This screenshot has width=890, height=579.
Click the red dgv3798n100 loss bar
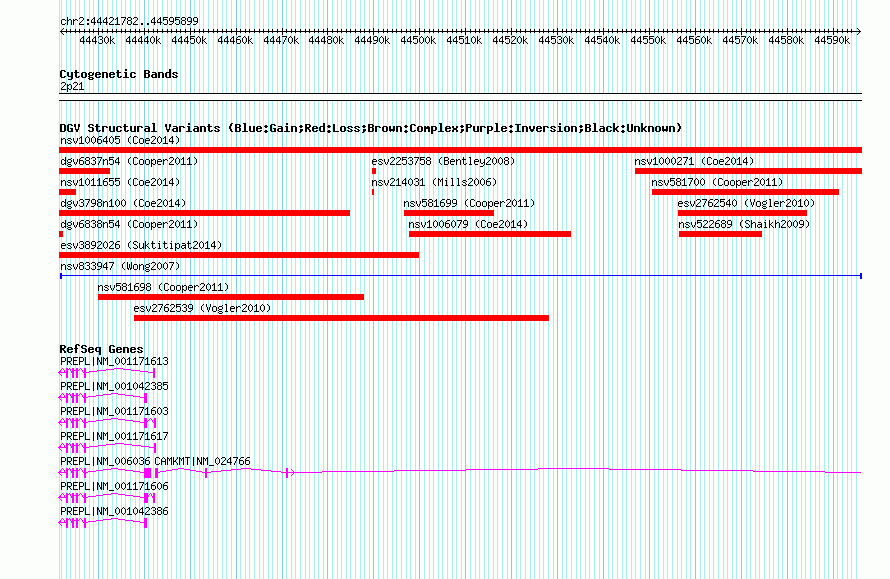click(204, 213)
